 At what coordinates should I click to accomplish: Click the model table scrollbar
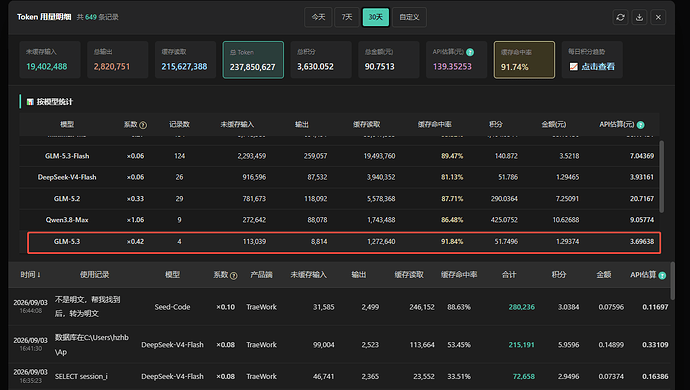(661, 177)
